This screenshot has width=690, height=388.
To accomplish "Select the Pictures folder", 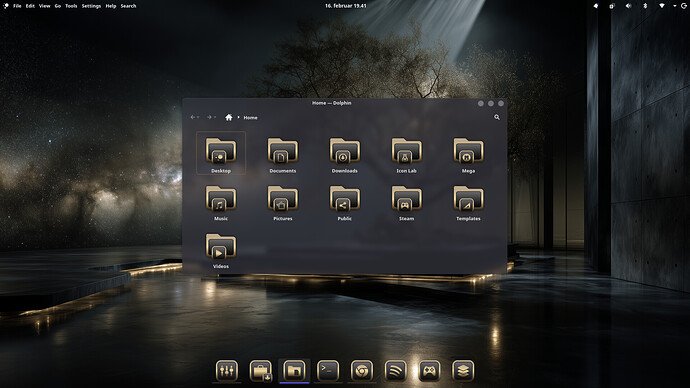I will [x=283, y=203].
